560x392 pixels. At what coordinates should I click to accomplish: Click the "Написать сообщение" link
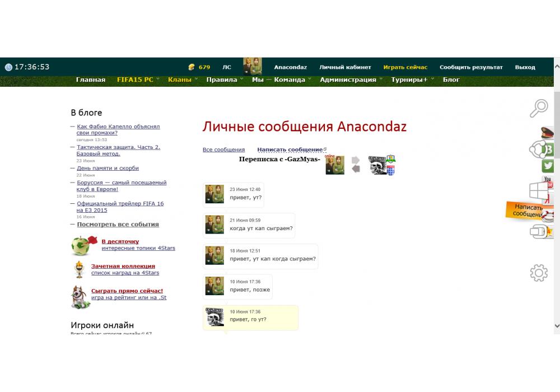tap(290, 150)
